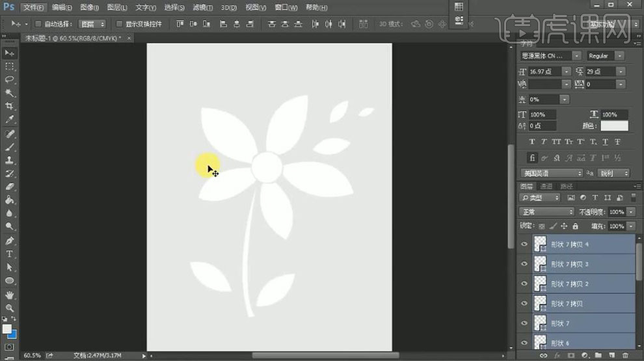Hide the 形状 7 拷贝 4 layer
The width and height of the screenshot is (644, 361).
click(x=524, y=245)
